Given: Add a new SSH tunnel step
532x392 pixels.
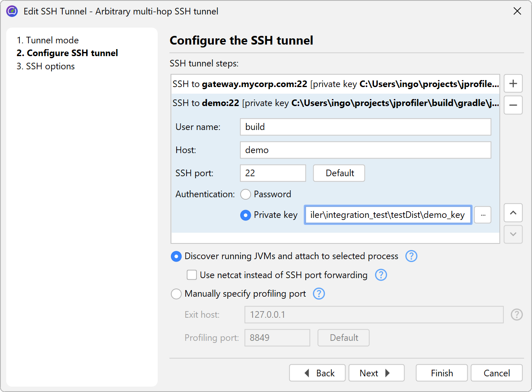Looking at the screenshot, I should pos(513,83).
